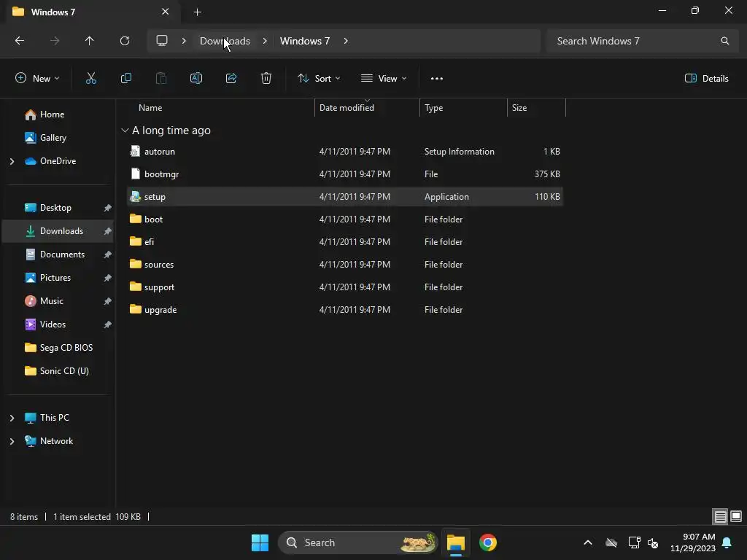Open Documents in the navigation pane

coord(58,254)
